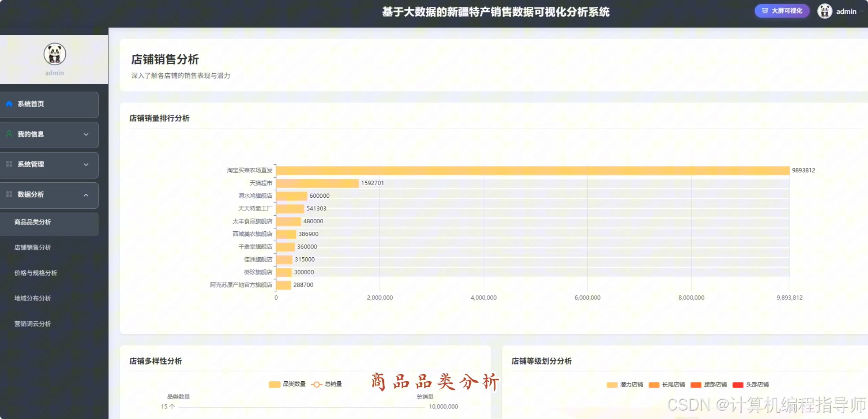The image size is (868, 419).
Task: Toggle 头部店铺 legend swatch
Action: (x=738, y=385)
